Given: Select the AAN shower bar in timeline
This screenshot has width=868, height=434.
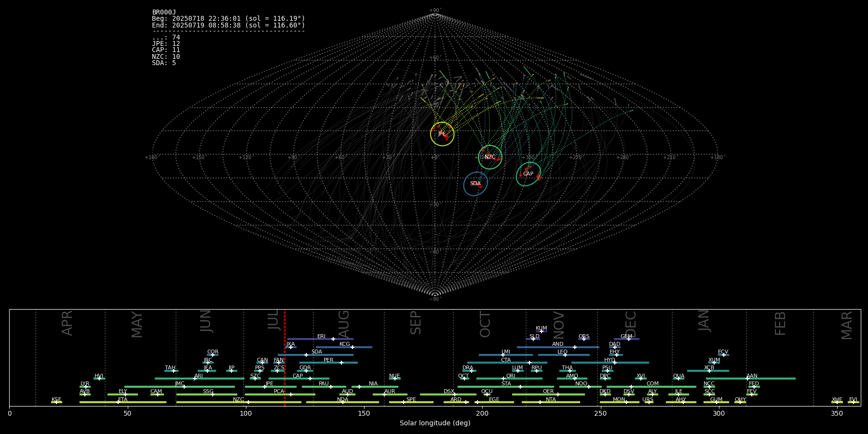Looking at the screenshot, I should (x=751, y=379).
